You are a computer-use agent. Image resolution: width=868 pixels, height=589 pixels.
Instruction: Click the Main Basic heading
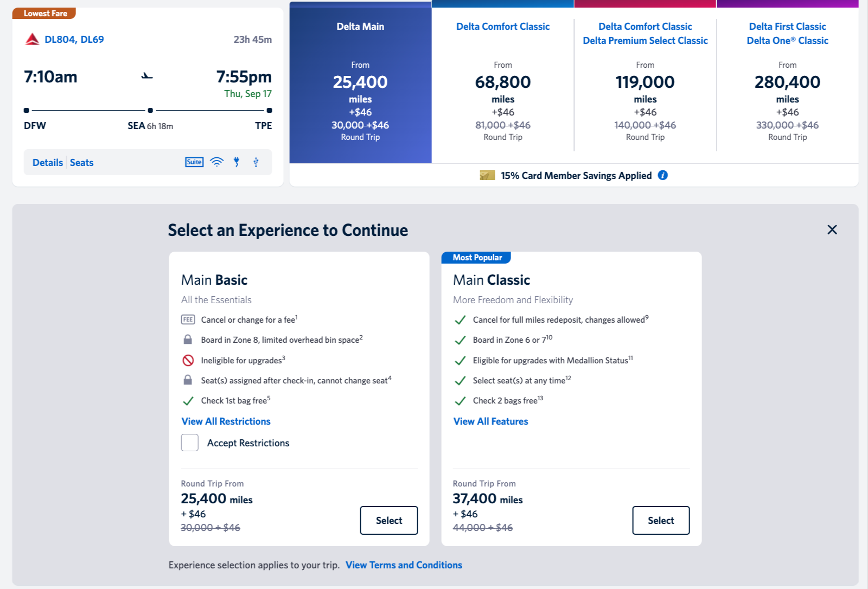click(214, 280)
